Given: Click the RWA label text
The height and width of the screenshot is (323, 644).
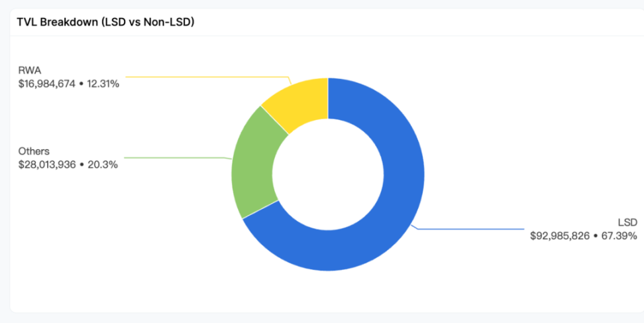Looking at the screenshot, I should pyautogui.click(x=30, y=71).
